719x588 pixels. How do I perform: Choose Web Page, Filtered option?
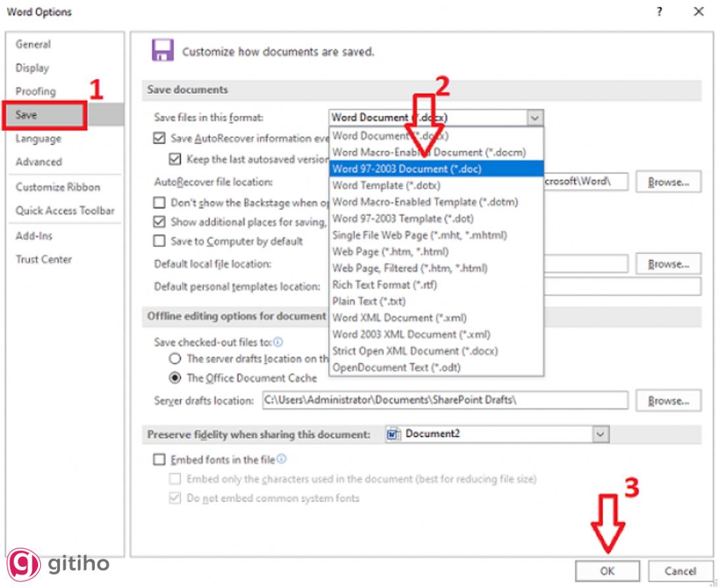[436, 268]
